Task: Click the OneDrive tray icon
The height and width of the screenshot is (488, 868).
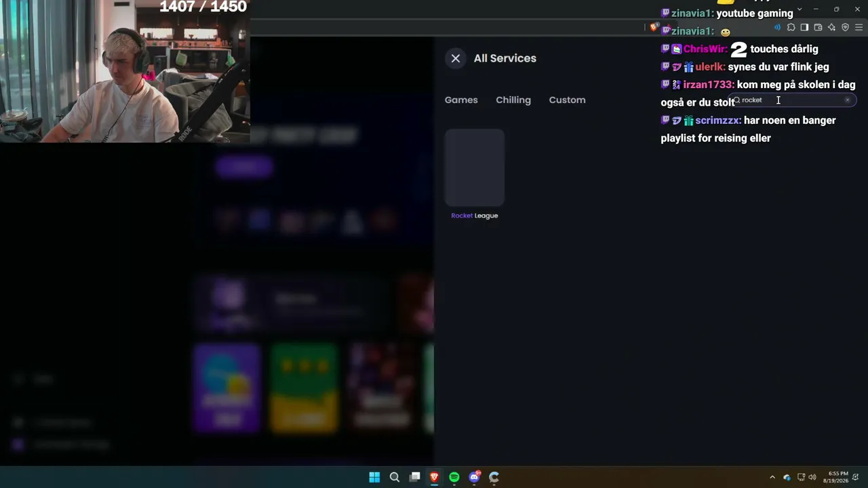Action: coord(787,477)
